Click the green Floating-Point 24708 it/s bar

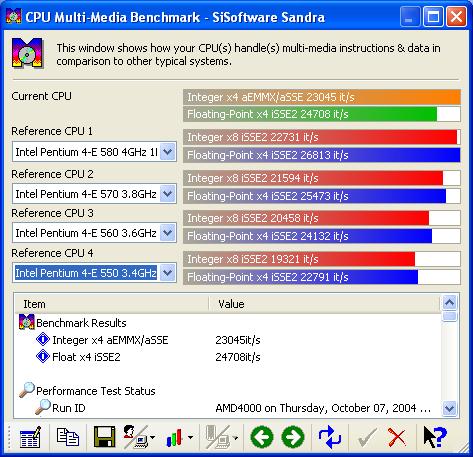tap(322, 114)
